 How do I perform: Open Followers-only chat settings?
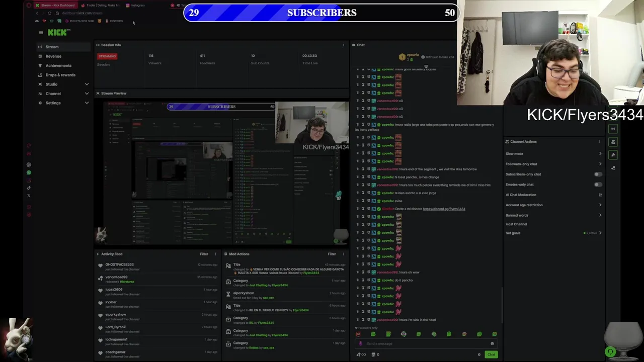pos(553,164)
